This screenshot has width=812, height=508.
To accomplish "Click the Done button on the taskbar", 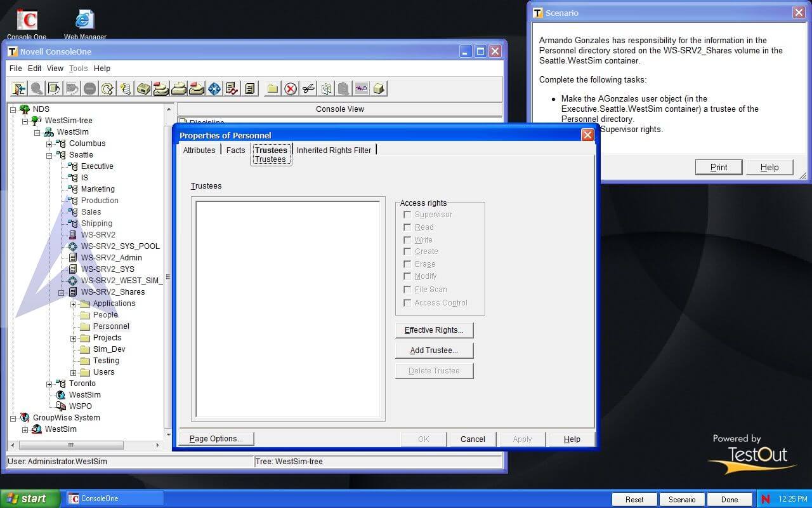I will [x=730, y=499].
